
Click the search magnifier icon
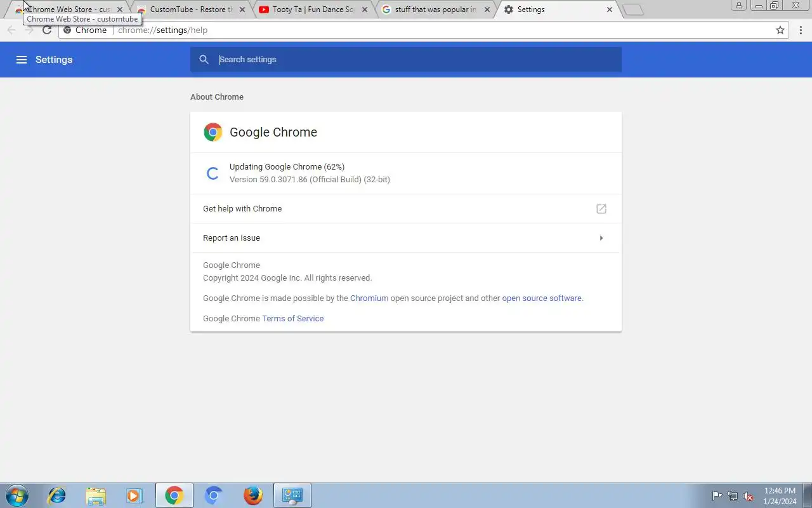click(204, 60)
